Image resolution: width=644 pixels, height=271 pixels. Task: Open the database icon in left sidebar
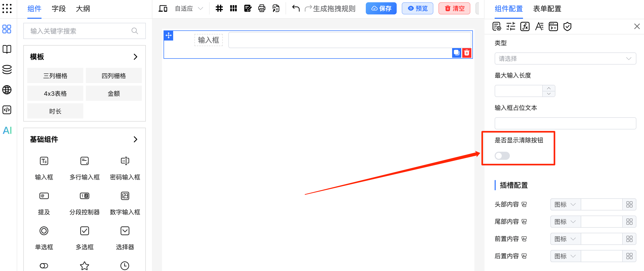point(7,69)
